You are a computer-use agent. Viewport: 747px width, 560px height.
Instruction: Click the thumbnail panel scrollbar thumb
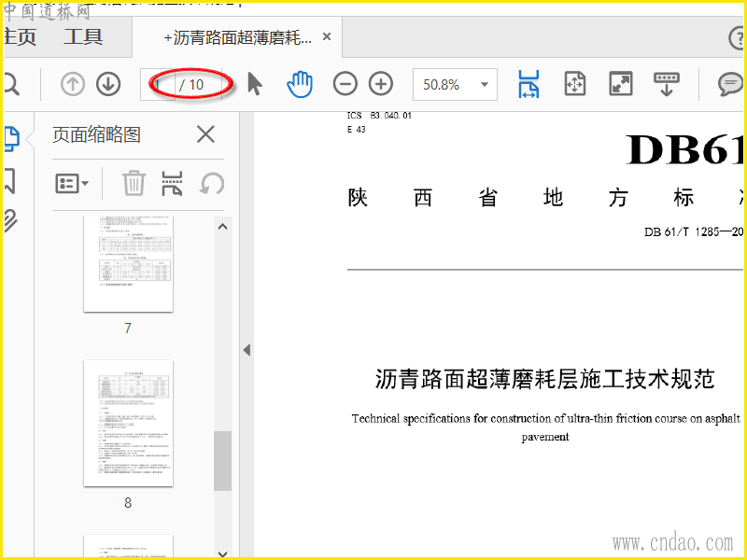click(x=222, y=460)
